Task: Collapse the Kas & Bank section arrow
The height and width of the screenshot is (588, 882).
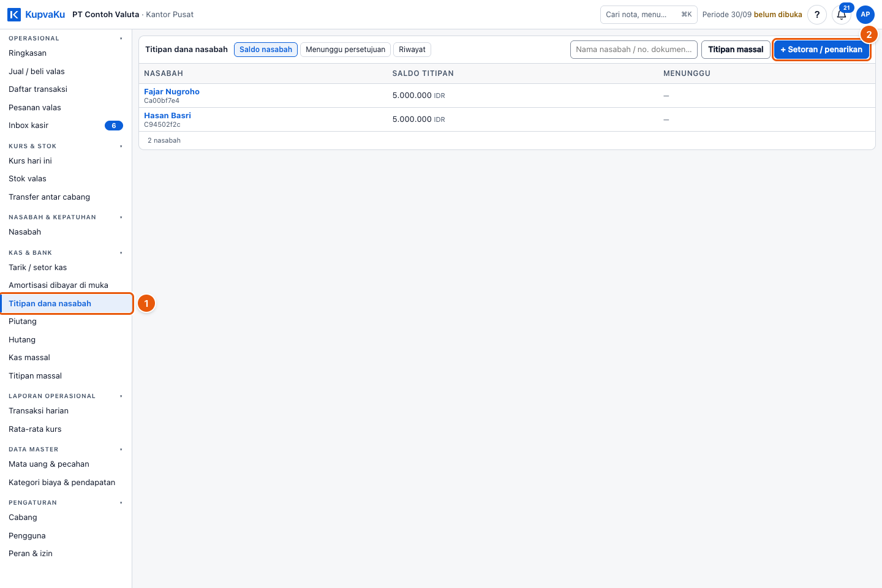Action: [x=121, y=253]
